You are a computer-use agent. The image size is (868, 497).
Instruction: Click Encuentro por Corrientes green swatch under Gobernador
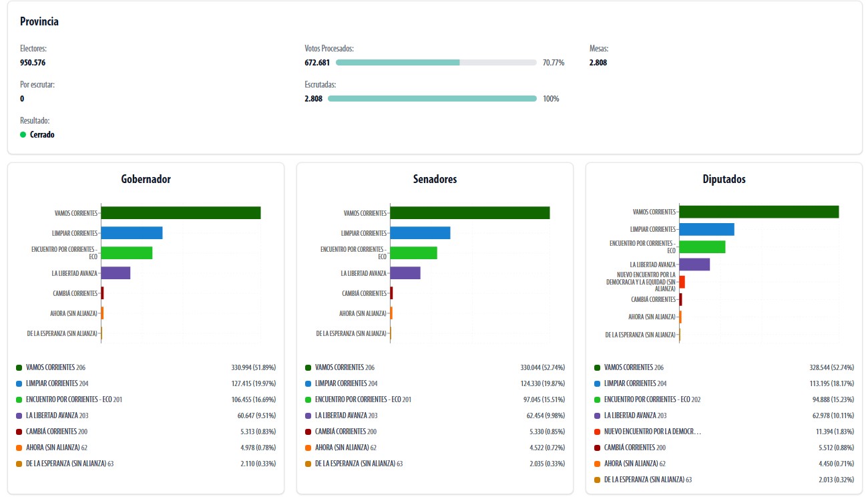pos(19,399)
